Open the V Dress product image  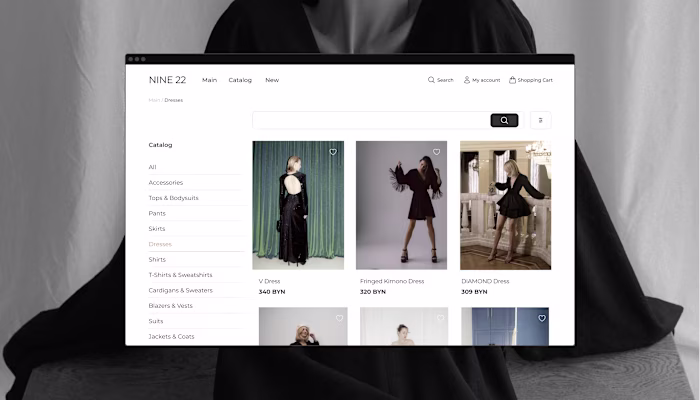298,205
